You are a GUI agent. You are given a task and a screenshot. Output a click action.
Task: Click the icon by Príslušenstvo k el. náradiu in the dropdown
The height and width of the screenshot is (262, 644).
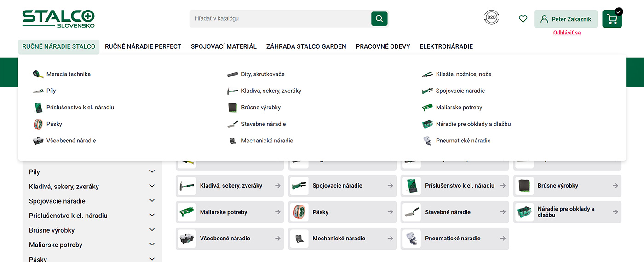(x=38, y=108)
